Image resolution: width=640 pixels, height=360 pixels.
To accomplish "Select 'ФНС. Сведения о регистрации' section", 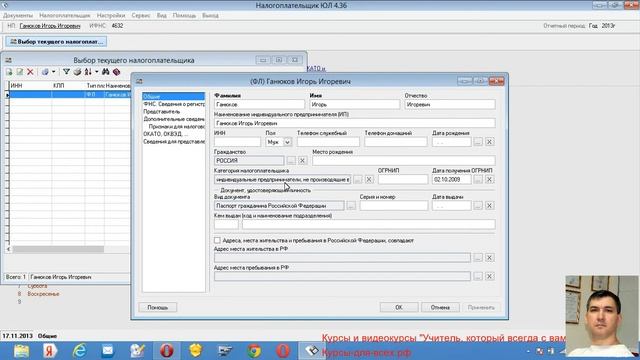I will coord(173,104).
